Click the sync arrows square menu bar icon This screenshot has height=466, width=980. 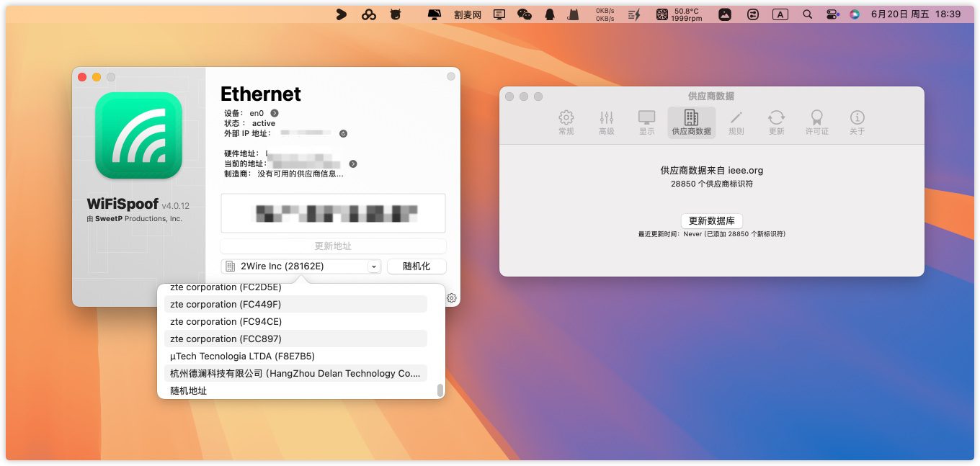[x=753, y=14]
